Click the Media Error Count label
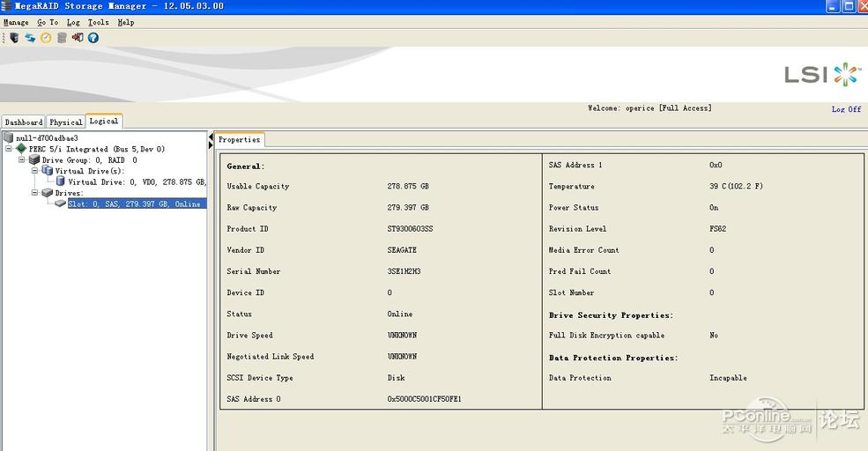The width and height of the screenshot is (868, 451). (x=584, y=250)
